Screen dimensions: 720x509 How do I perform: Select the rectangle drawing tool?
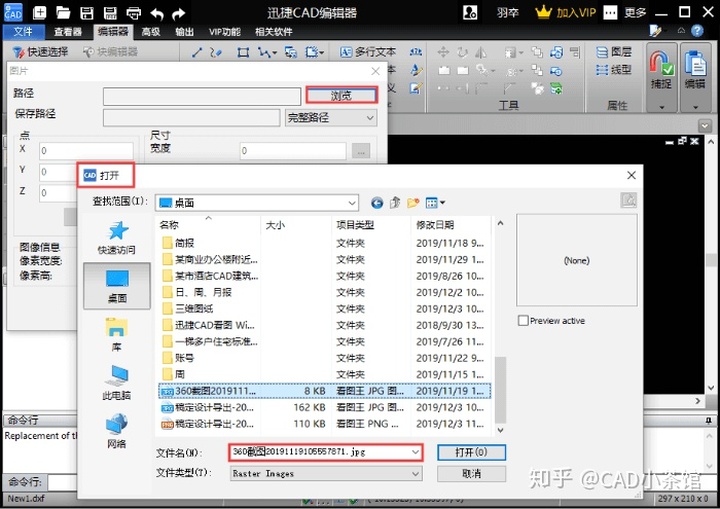click(243, 52)
